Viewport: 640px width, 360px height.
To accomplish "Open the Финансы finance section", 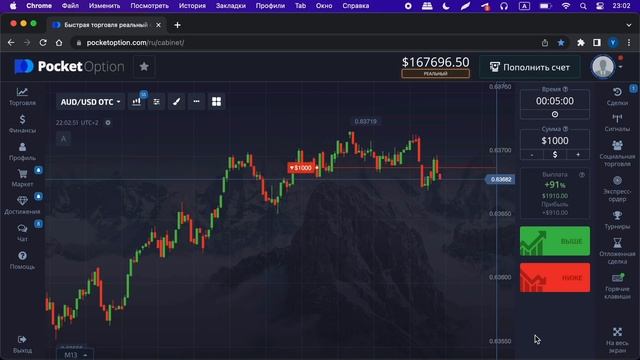I will pos(22,124).
